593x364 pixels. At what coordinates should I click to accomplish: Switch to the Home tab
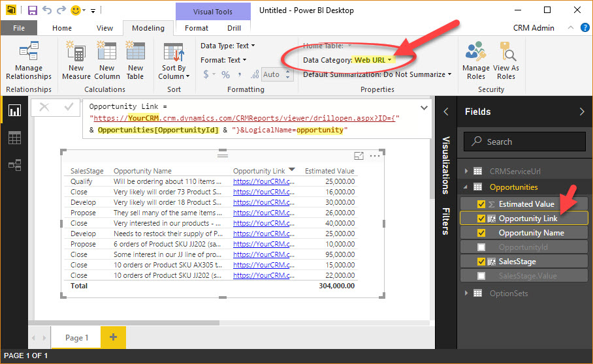[62, 28]
